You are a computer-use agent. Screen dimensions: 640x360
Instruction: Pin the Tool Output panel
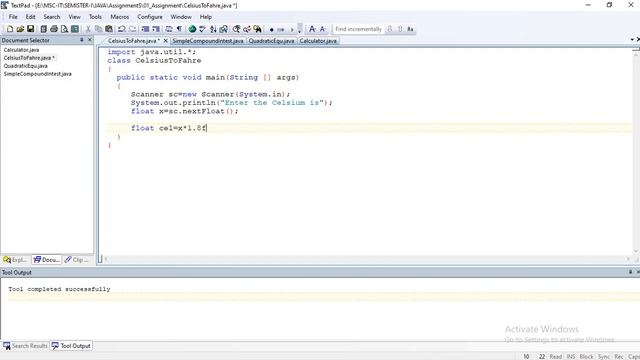[x=630, y=272]
